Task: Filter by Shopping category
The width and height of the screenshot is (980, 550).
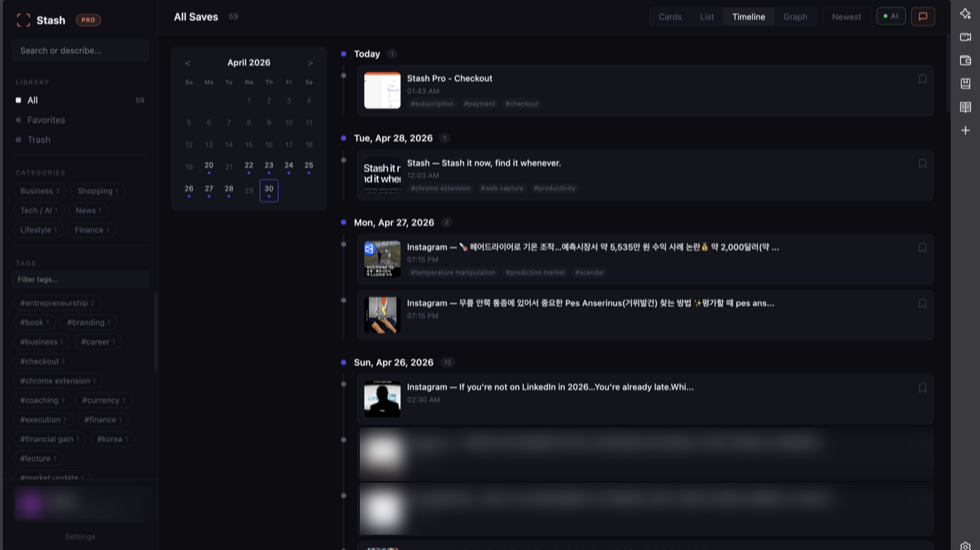Action: click(97, 191)
